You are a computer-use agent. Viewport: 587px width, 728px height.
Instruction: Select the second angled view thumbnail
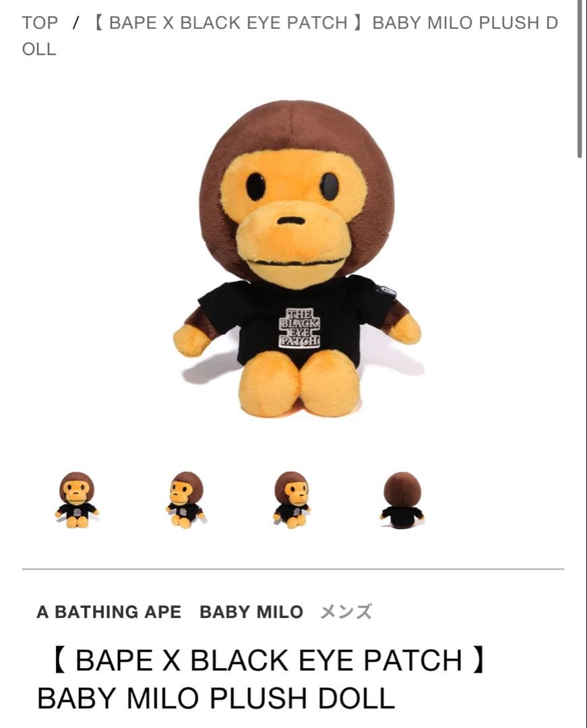point(185,500)
